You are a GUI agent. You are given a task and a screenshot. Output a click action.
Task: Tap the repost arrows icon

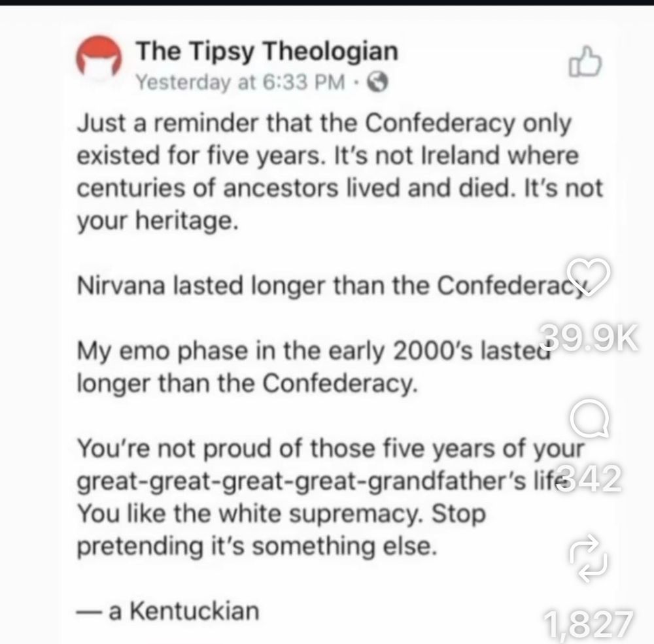(589, 558)
